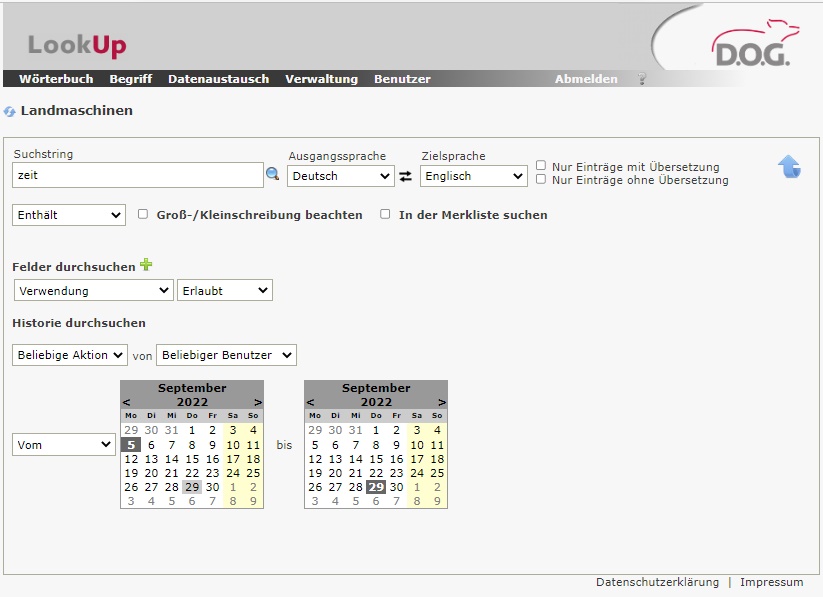Click the Abmelden link
823x597 pixels.
coord(586,79)
